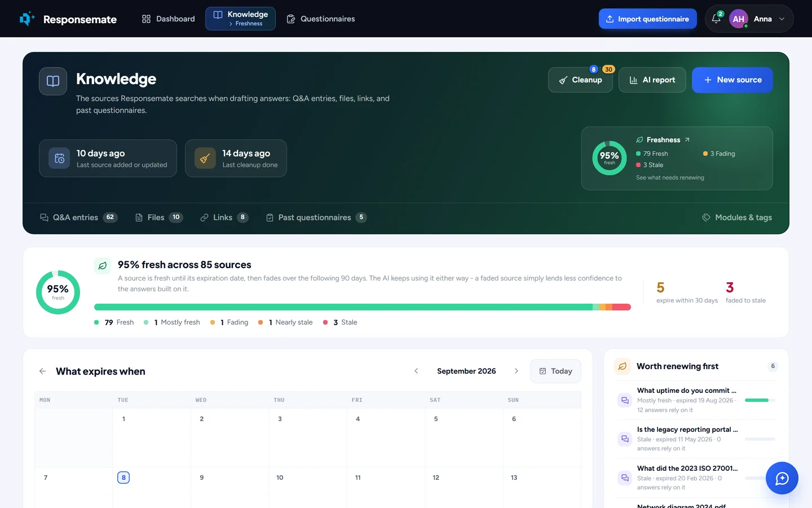Click the 3 faded to stale stat
The width and height of the screenshot is (812, 508).
pos(745,292)
